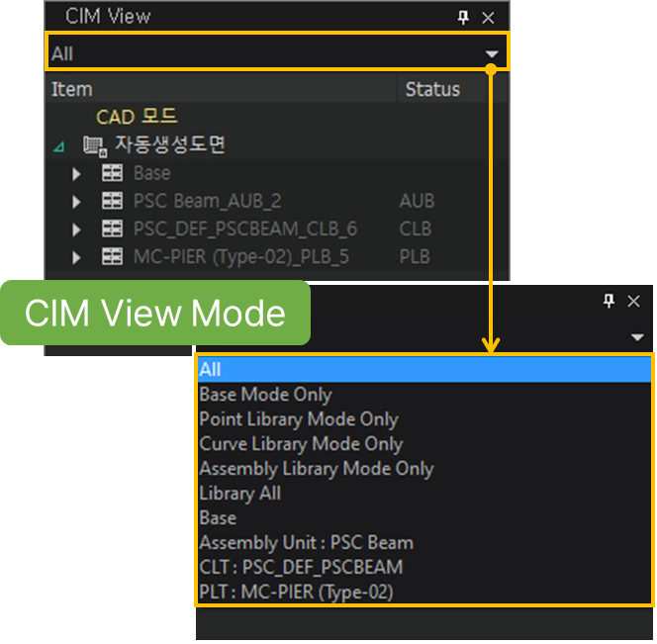Choose Curve Library Mode Only option

tap(424, 444)
